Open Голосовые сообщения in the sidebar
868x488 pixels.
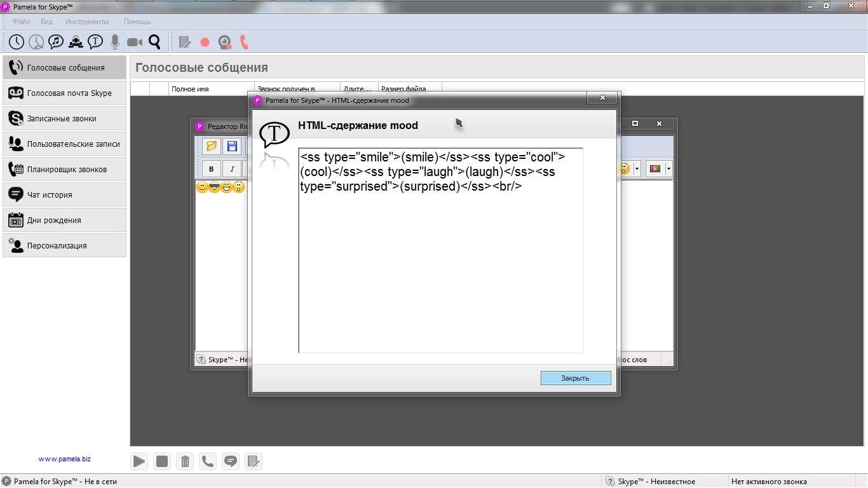click(64, 67)
